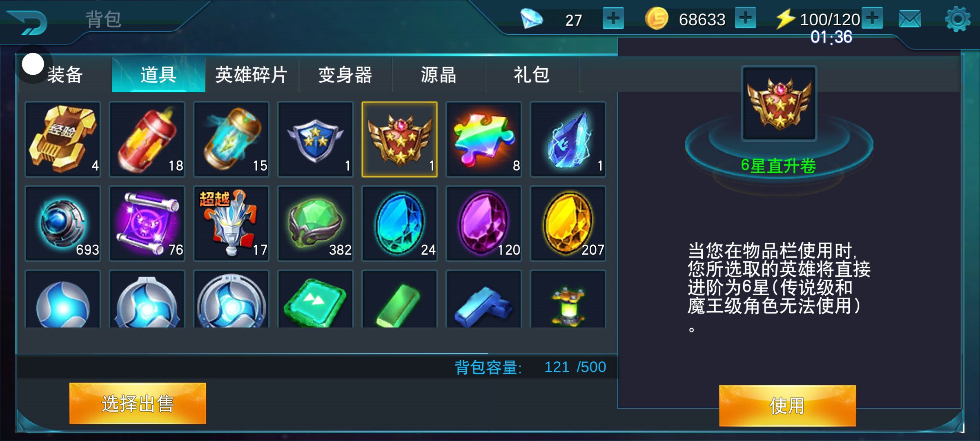Switch to the 英雄碎片 tab
This screenshot has width=980, height=441.
click(252, 75)
